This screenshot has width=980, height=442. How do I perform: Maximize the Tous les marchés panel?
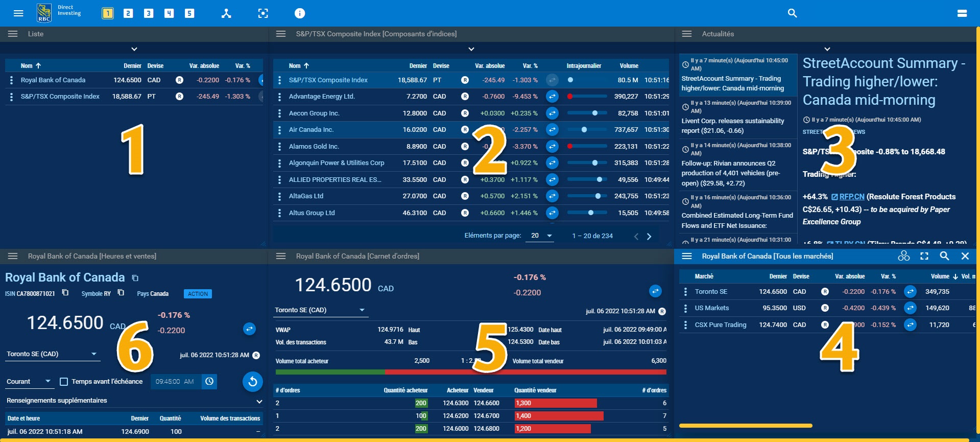tap(924, 256)
